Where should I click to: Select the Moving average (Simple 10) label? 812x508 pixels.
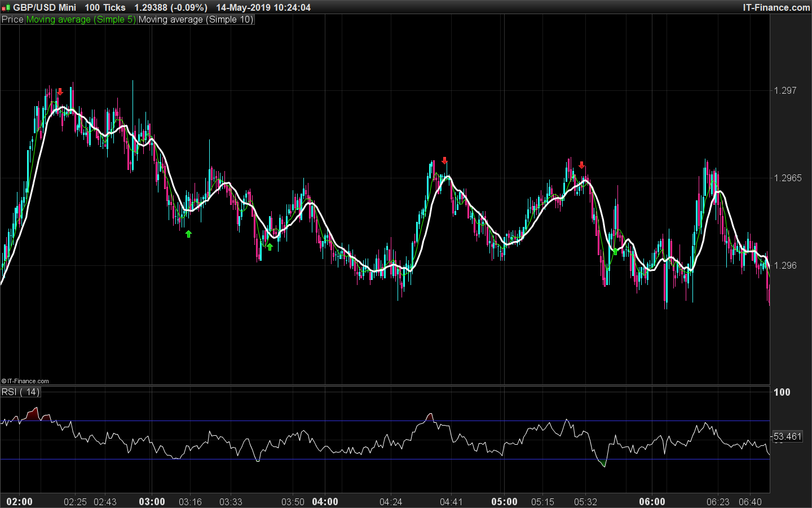click(x=196, y=20)
